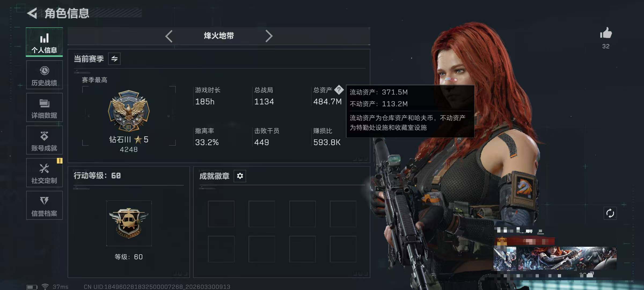Screen dimensions: 644x290
Task: Open the 历史战绩 history tab
Action: 44,75
